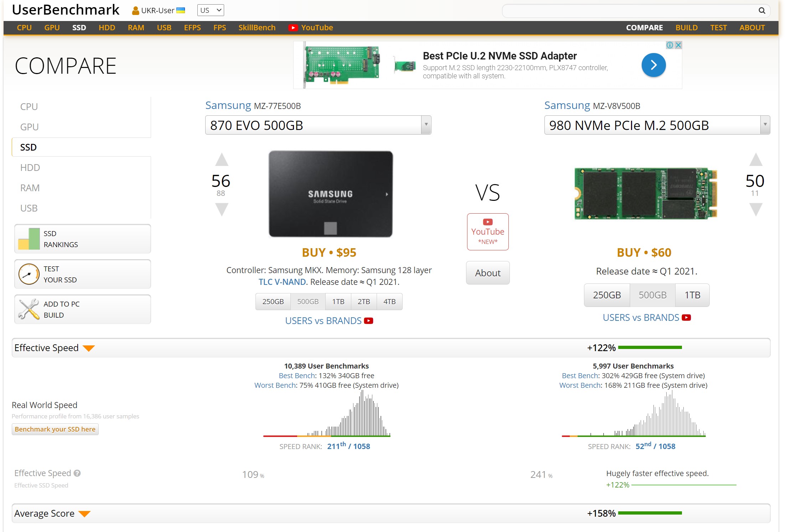Image resolution: width=786 pixels, height=532 pixels.
Task: Click the Samsung 980 M.2 product image
Action: (646, 193)
